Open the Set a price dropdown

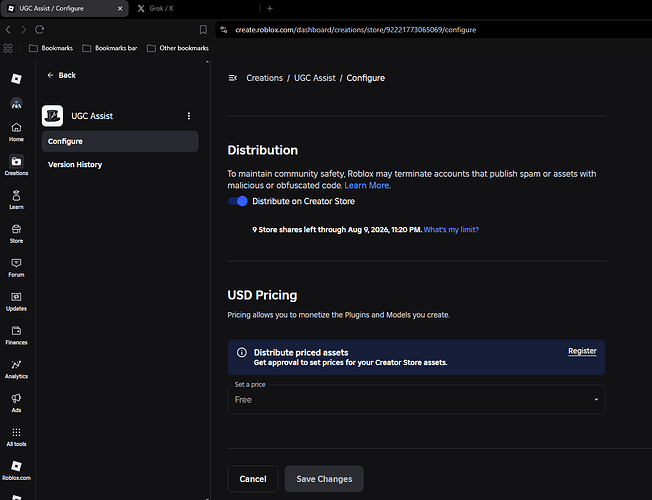point(416,400)
